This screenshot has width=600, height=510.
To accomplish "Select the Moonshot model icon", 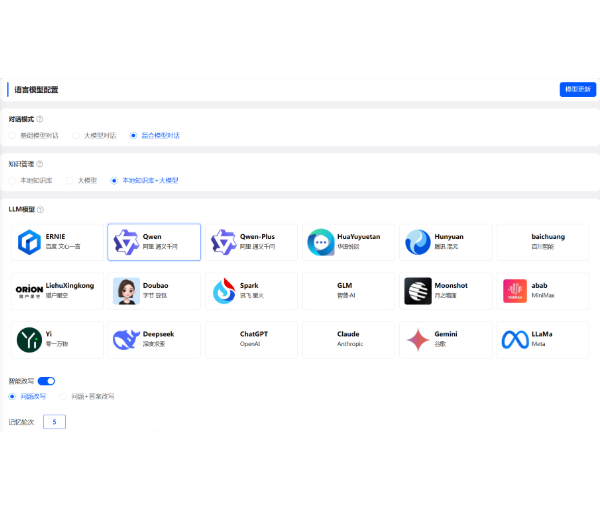I will click(x=417, y=291).
